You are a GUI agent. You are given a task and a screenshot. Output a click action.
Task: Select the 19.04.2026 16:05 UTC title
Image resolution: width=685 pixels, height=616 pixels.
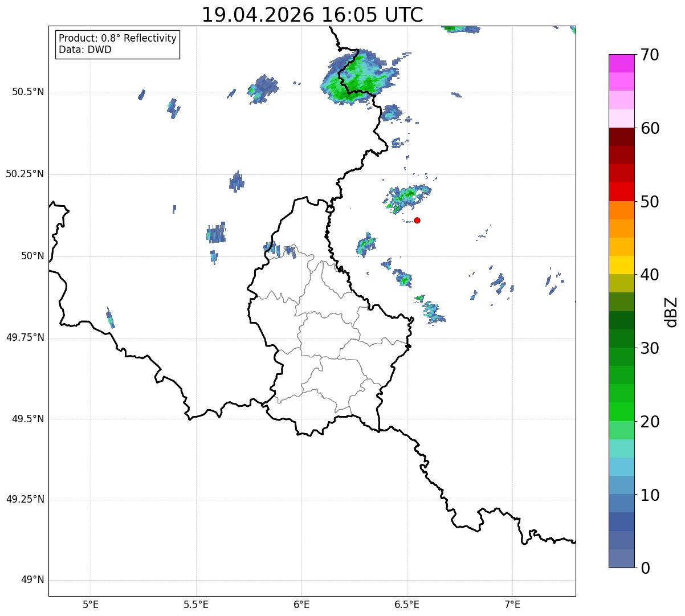[312, 15]
